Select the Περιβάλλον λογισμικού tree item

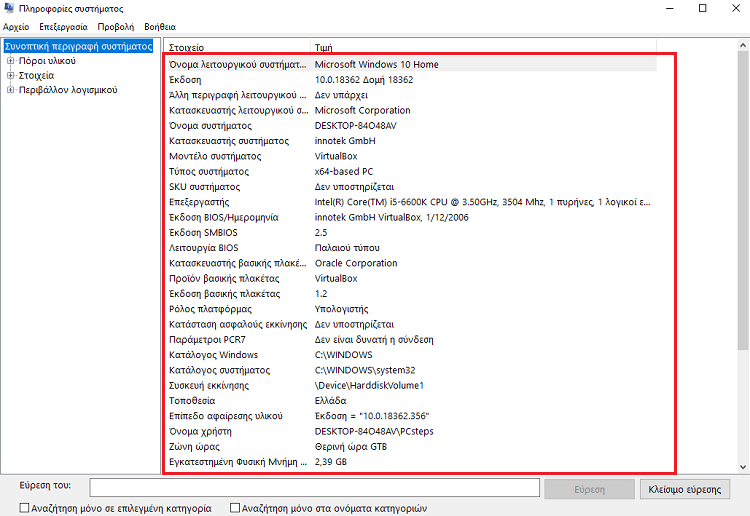click(68, 90)
